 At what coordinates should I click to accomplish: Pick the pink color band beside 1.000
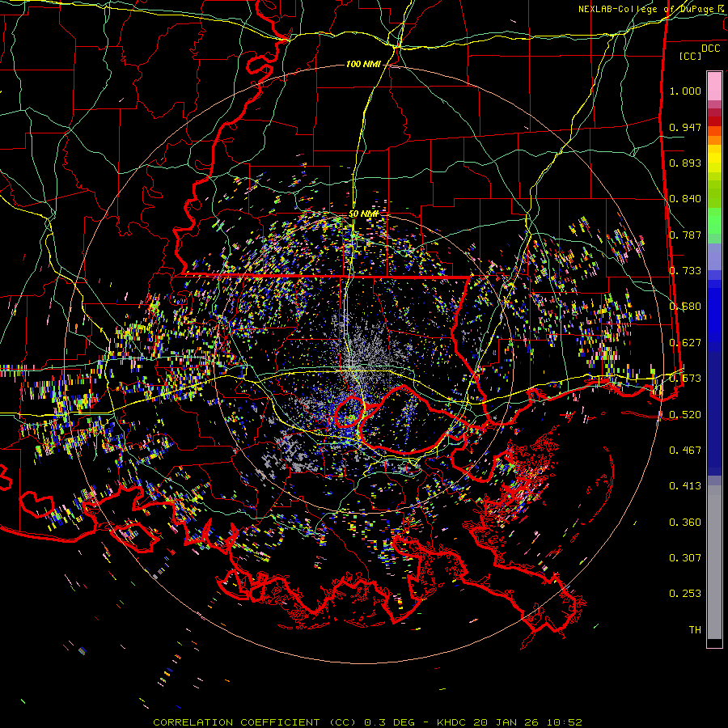point(714,87)
